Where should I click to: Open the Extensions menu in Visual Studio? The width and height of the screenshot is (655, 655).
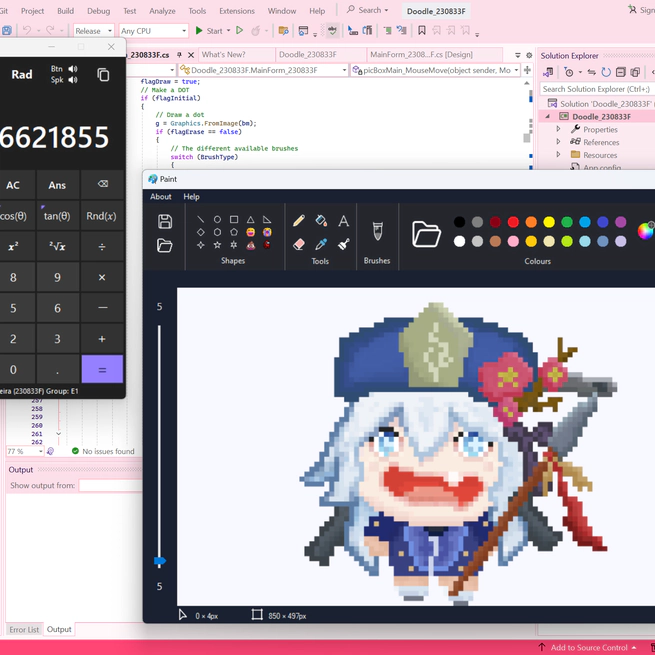click(237, 11)
